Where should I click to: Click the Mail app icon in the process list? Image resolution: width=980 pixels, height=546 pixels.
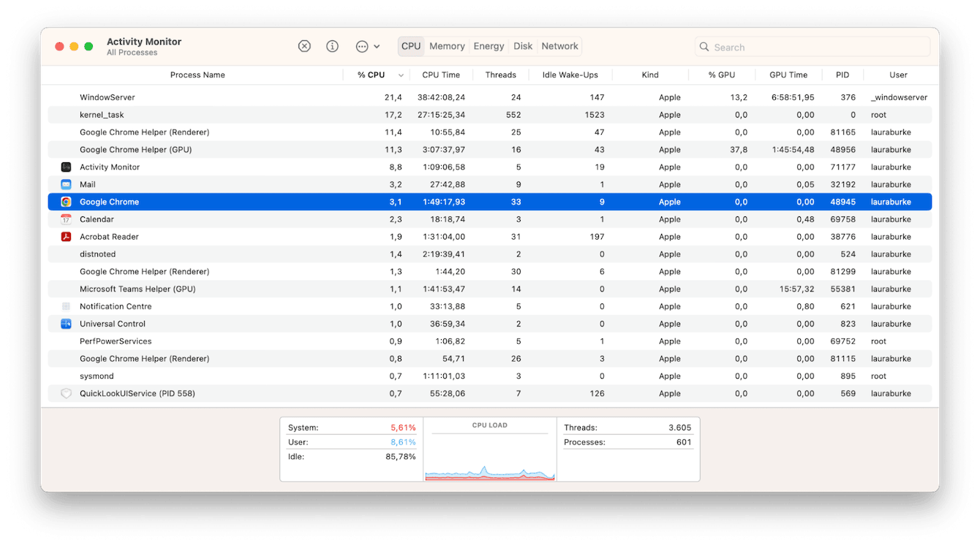tap(66, 184)
